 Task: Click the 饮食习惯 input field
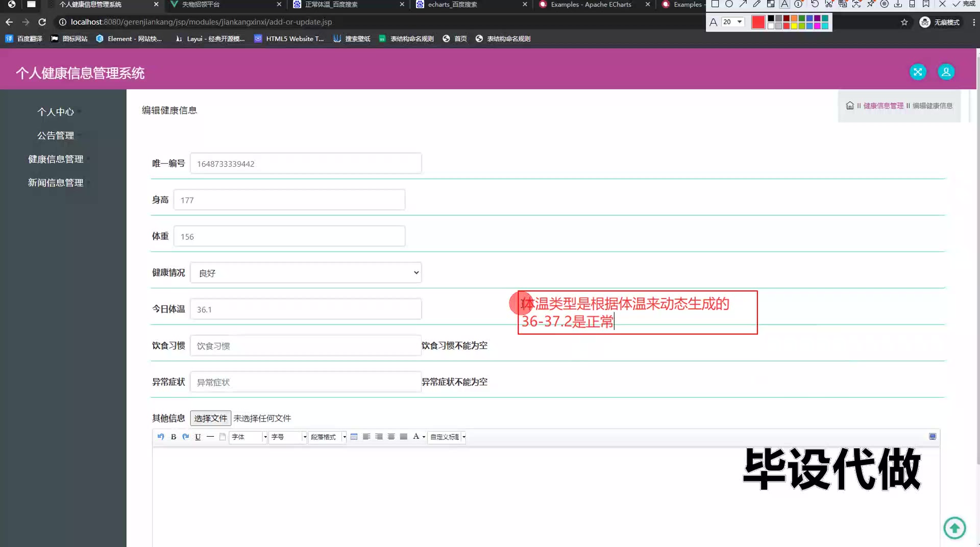pyautogui.click(x=306, y=345)
